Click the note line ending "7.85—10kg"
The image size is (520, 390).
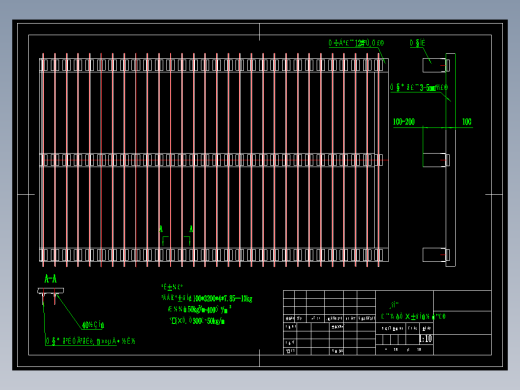(x=207, y=298)
